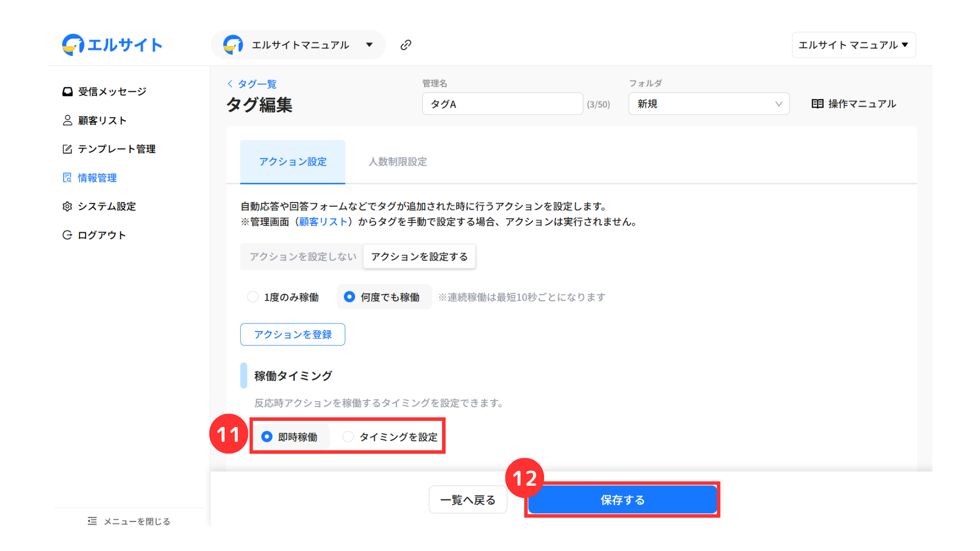The image size is (980, 551).
Task: Collapse menu using close-menu icon
Action: tap(92, 521)
